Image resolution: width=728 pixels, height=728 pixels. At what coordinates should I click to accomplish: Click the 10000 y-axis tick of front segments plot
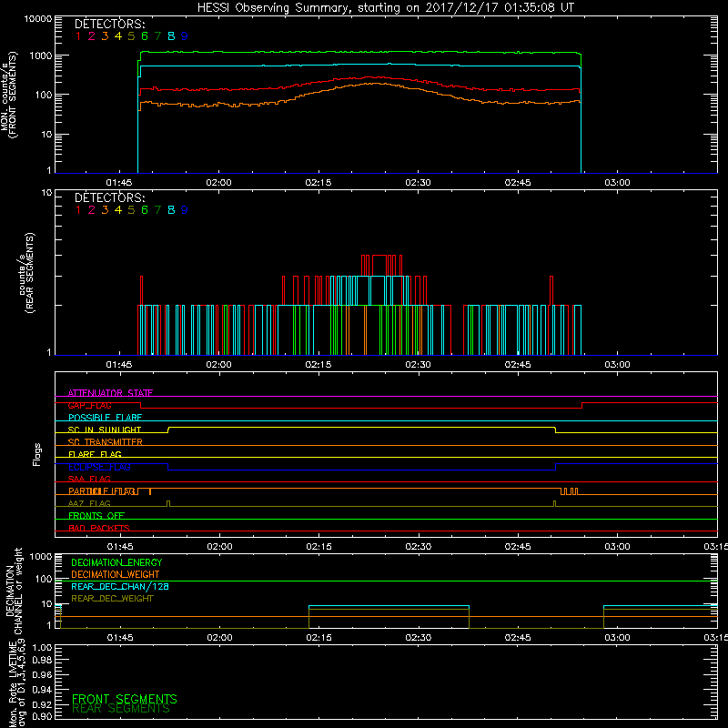(x=38, y=19)
